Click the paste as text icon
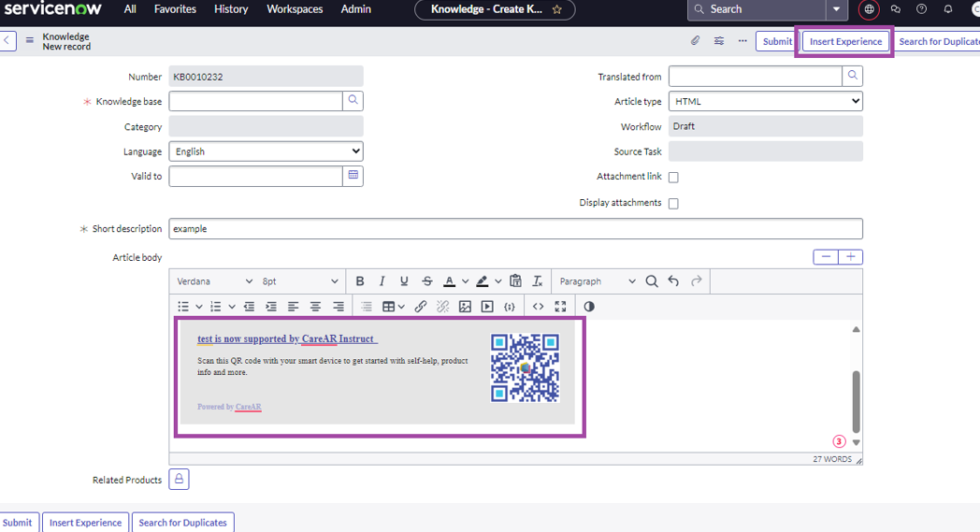This screenshot has height=532, width=980. tap(515, 281)
